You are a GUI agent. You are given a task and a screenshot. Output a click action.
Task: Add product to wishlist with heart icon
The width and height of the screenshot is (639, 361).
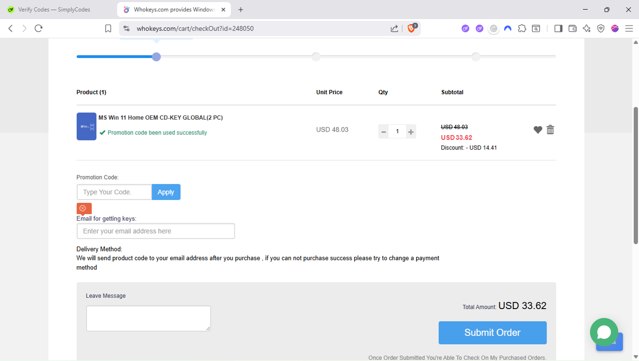538,130
